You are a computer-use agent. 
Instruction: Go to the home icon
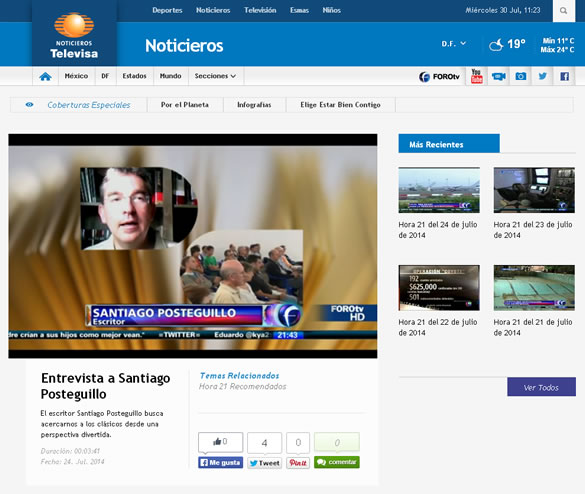tap(45, 76)
